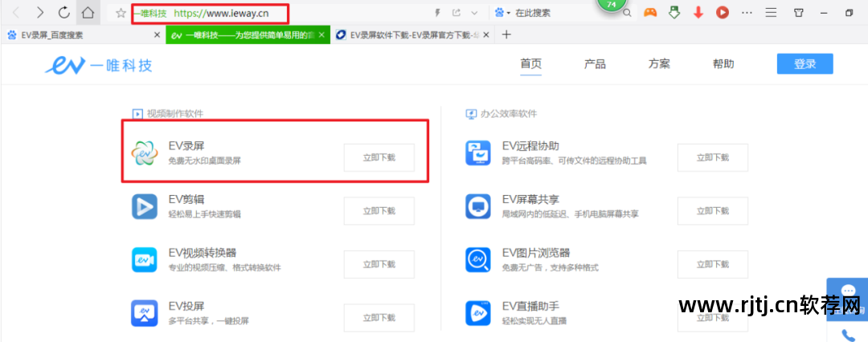Open the three-dot more tools menu
This screenshot has height=342, width=868.
pyautogui.click(x=747, y=12)
